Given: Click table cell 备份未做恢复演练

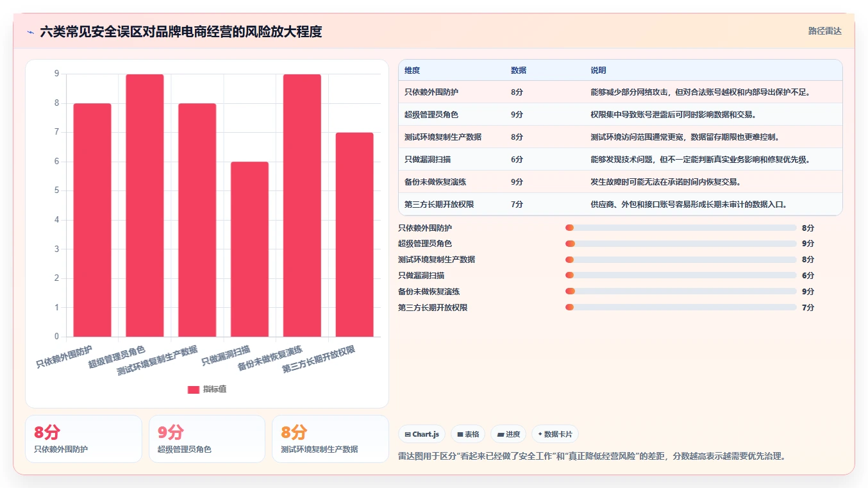Looking at the screenshot, I should (x=435, y=182).
